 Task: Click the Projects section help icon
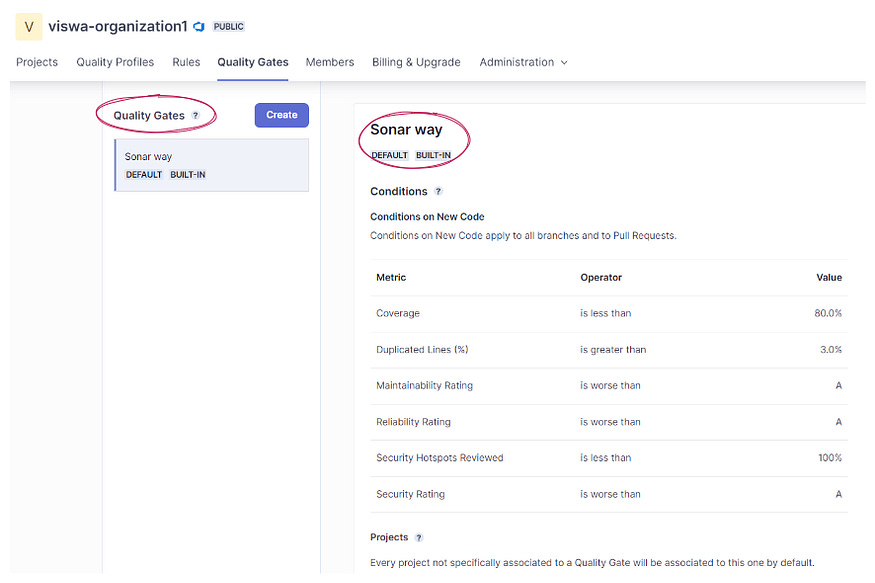point(419,537)
